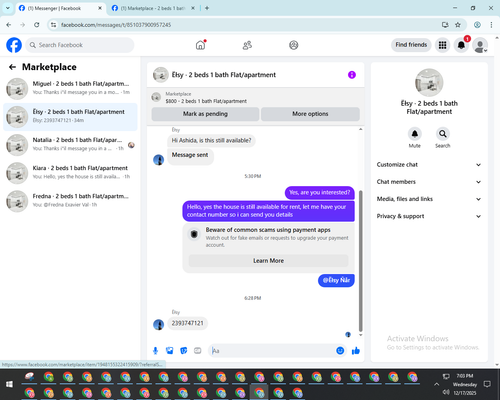This screenshot has height=400, width=500.
Task: Bookmark this page with star icon
Action: coord(458,25)
